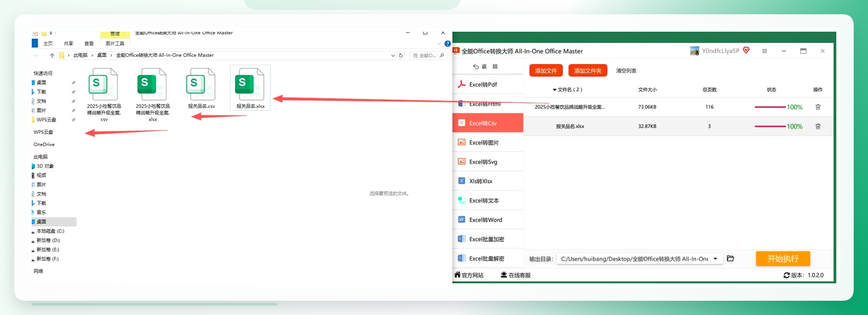868x315 pixels.
Task: Click Explorer help question-mark icon
Action: [448, 44]
